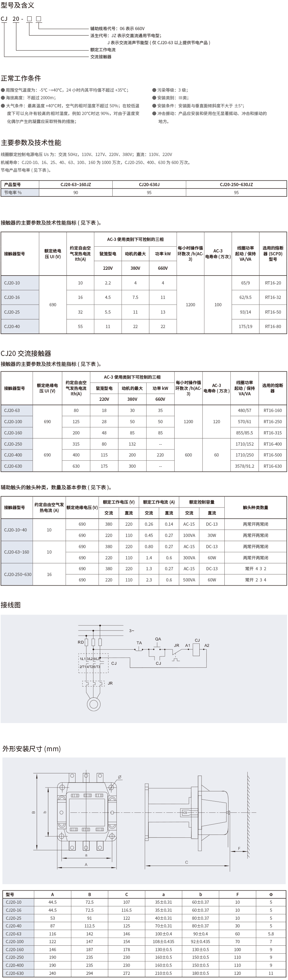Viewport: 288px width, 980px height.
Task: Click the front-view contactor outline drawing
Action: point(86,812)
